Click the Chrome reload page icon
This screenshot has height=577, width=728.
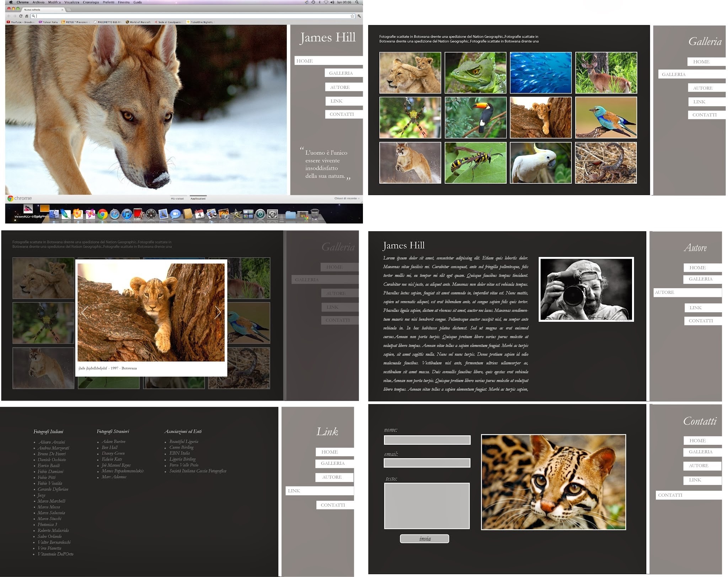tap(21, 16)
